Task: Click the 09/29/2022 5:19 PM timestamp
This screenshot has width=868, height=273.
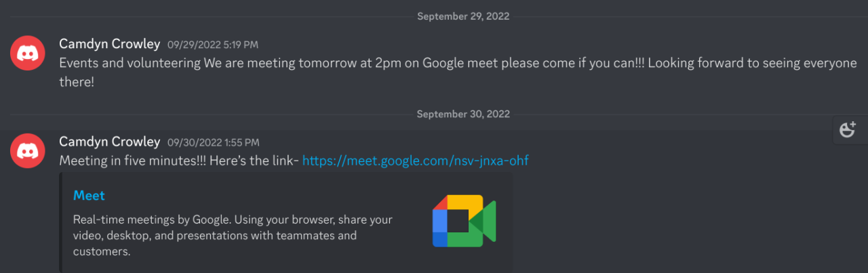Action: 213,45
